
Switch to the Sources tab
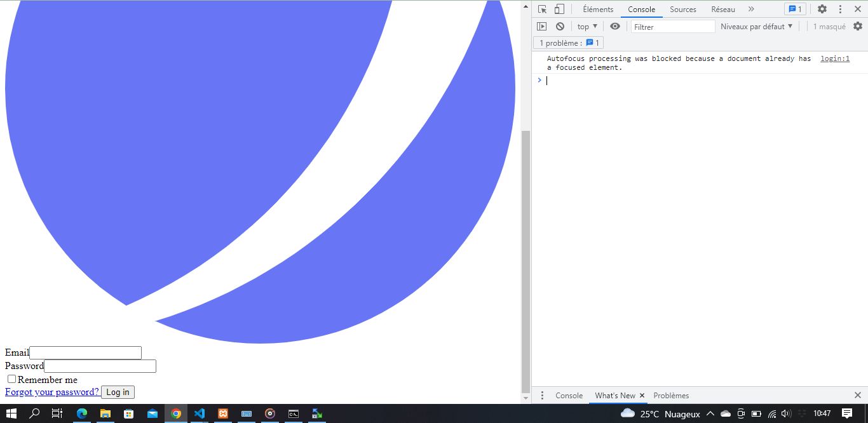coord(682,9)
